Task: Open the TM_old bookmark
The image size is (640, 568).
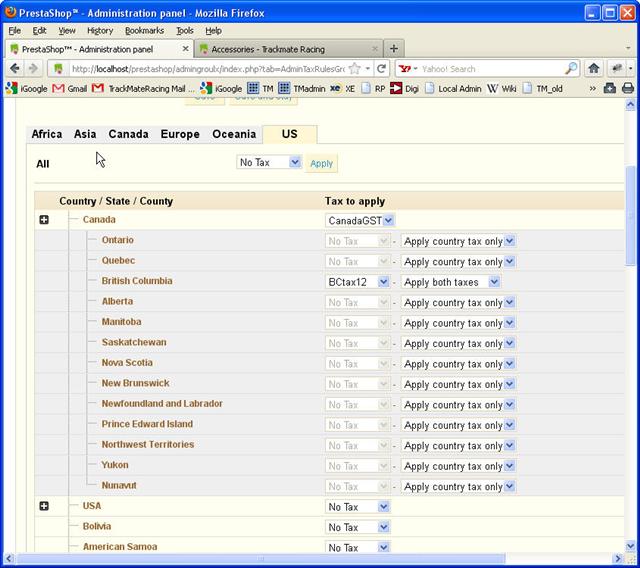Action: click(543, 89)
